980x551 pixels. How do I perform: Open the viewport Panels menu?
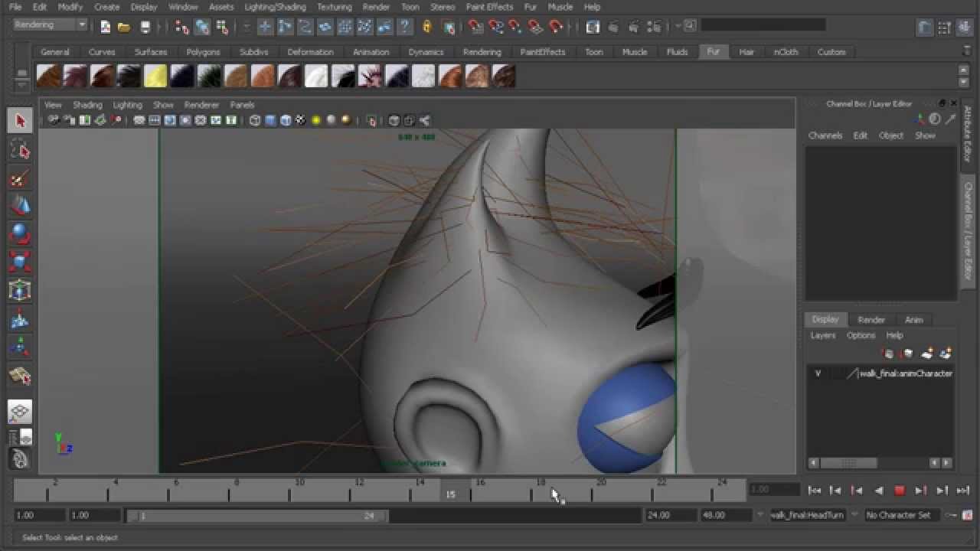click(x=242, y=105)
